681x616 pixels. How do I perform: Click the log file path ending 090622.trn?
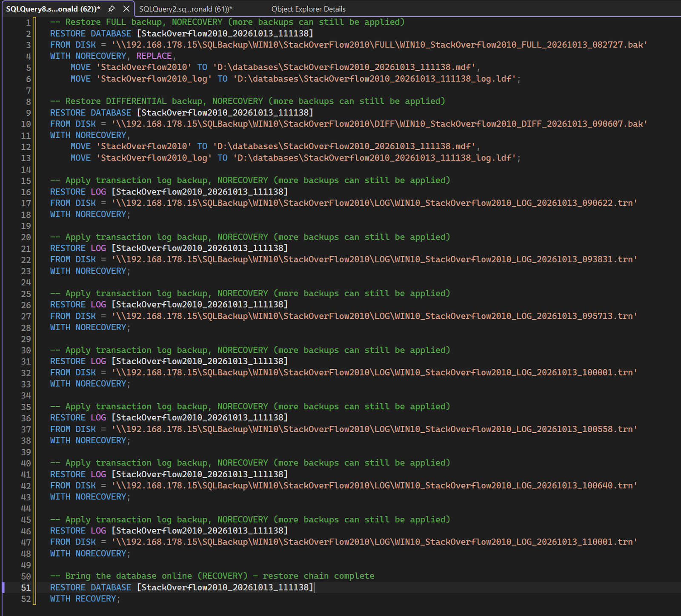pos(375,203)
